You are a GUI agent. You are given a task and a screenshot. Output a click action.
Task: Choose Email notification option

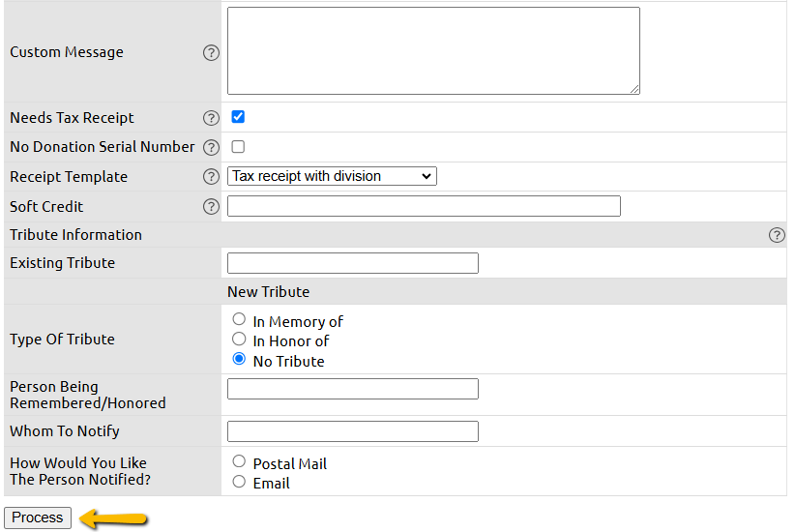point(239,482)
